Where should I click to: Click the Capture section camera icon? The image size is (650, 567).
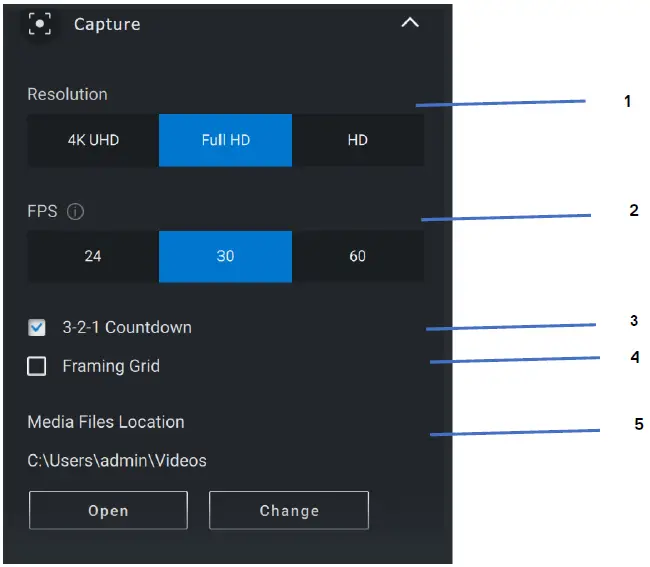(40, 24)
